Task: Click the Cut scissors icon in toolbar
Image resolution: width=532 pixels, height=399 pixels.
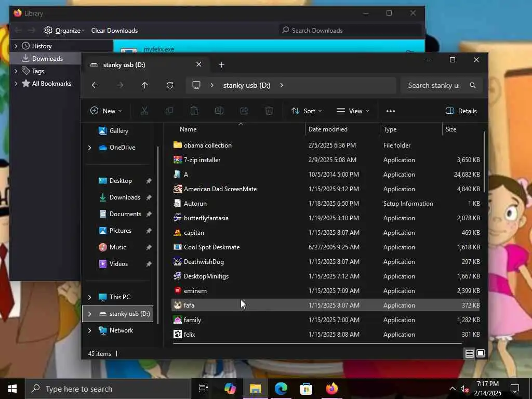Action: (x=144, y=111)
